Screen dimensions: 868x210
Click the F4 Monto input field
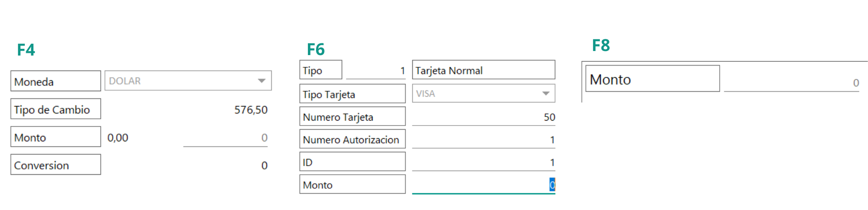click(x=225, y=138)
